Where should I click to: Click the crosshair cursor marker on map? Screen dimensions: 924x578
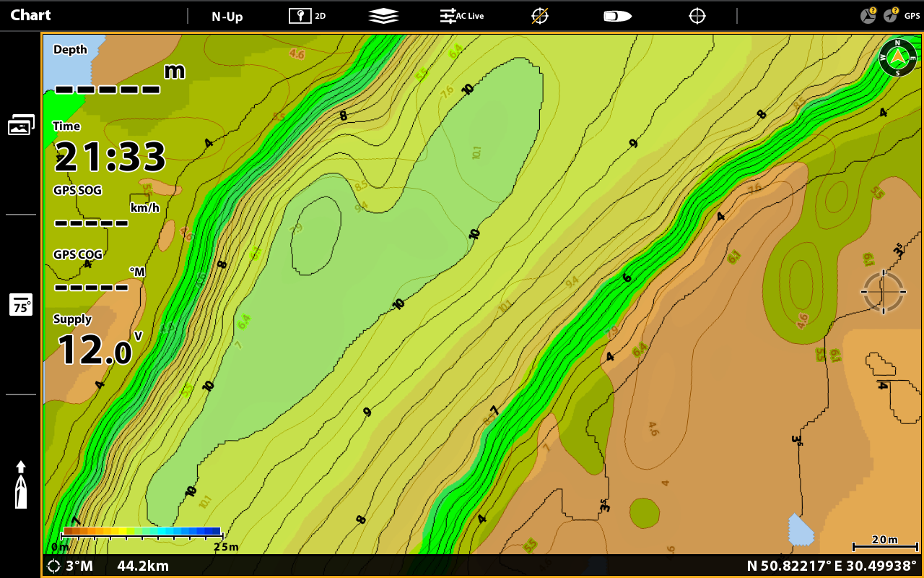(883, 292)
